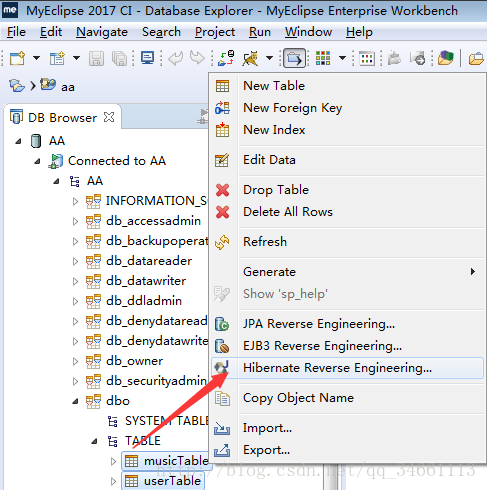This screenshot has height=490, width=487.
Task: Open the Run menu
Action: tap(260, 32)
